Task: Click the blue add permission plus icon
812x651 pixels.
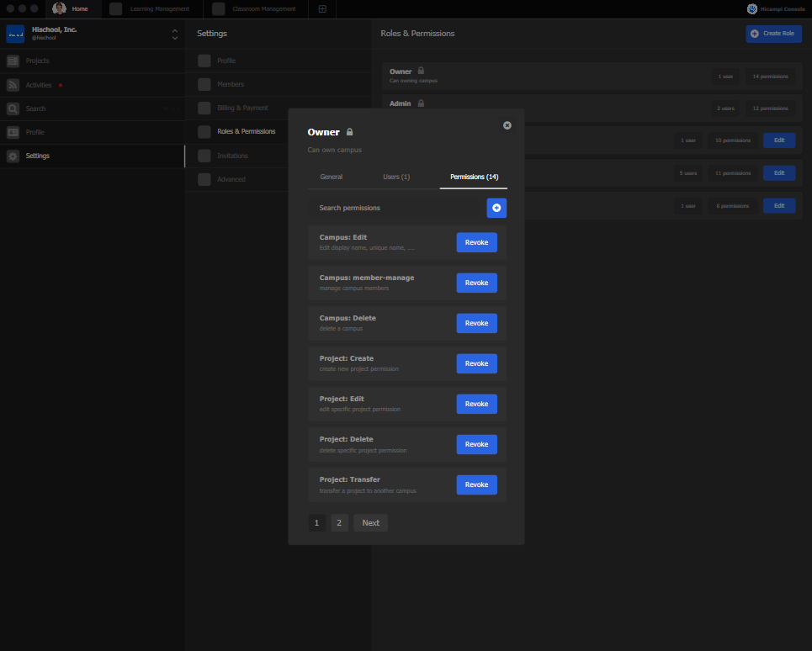Action: click(x=496, y=208)
